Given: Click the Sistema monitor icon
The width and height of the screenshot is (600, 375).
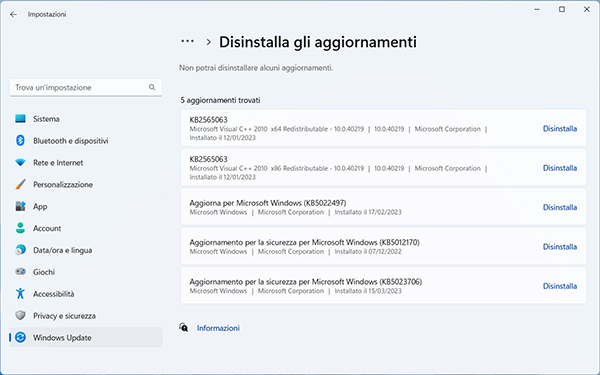Looking at the screenshot, I should 20,119.
